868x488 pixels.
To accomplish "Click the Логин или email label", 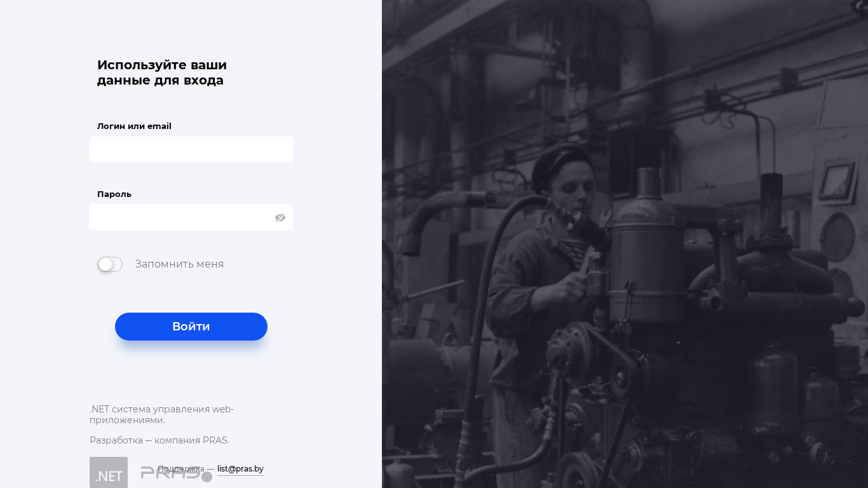I will [134, 126].
